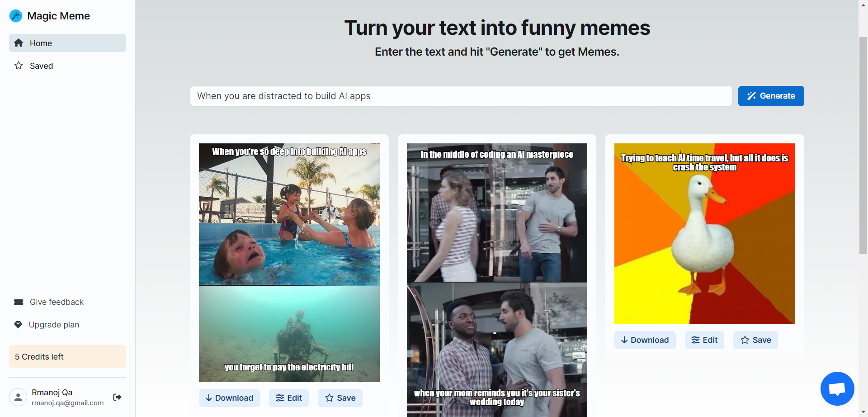Click the 5 Credits left badge
This screenshot has height=417, width=868.
(67, 357)
